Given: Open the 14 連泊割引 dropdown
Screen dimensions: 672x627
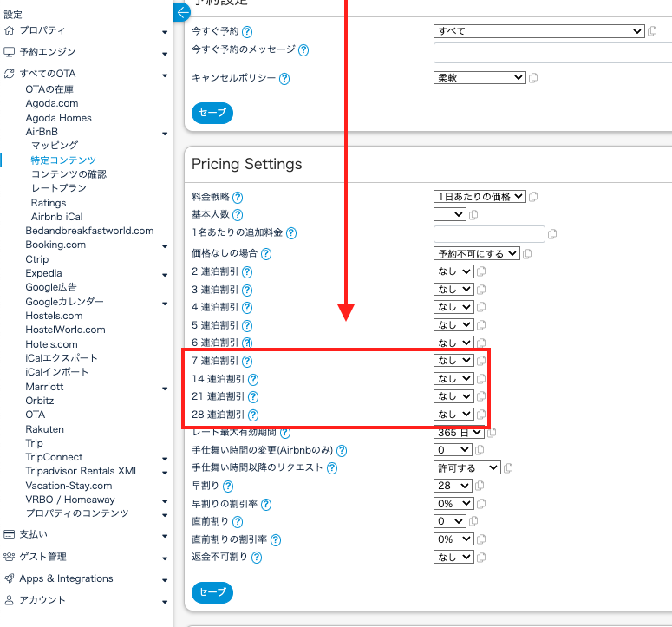Looking at the screenshot, I should click(x=454, y=379).
